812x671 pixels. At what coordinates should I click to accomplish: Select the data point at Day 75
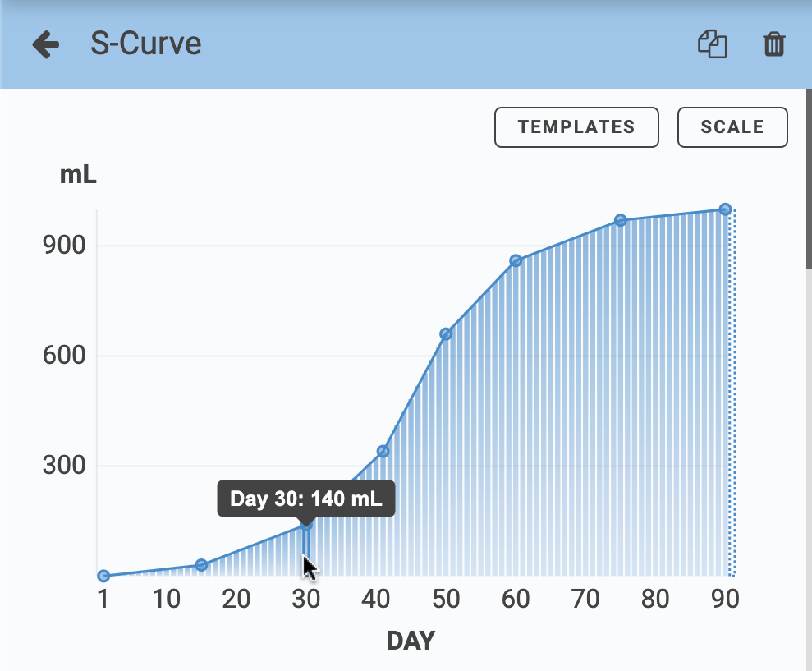[x=620, y=220]
